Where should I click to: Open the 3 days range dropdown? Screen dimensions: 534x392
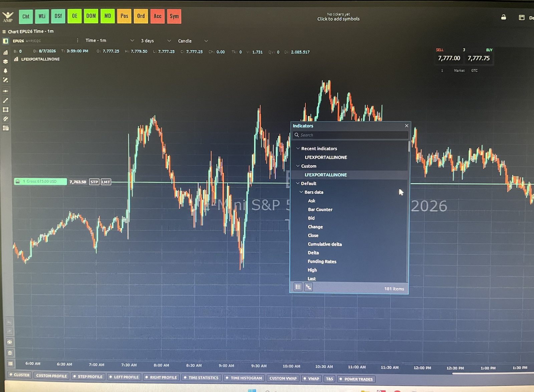[156, 41]
